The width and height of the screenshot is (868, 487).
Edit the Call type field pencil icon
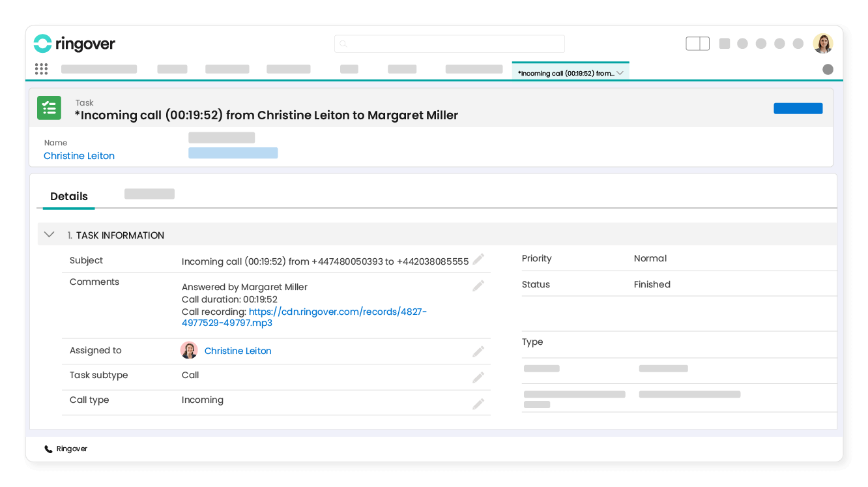click(x=478, y=403)
